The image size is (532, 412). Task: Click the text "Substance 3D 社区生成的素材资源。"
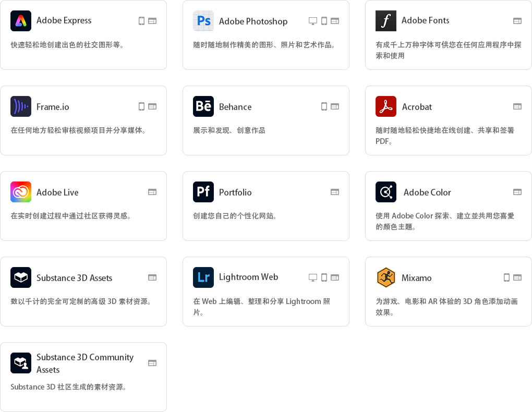(68, 387)
